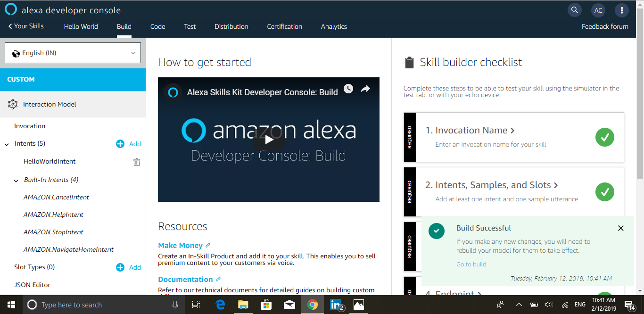Open the English (IN) language dropdown

[73, 52]
